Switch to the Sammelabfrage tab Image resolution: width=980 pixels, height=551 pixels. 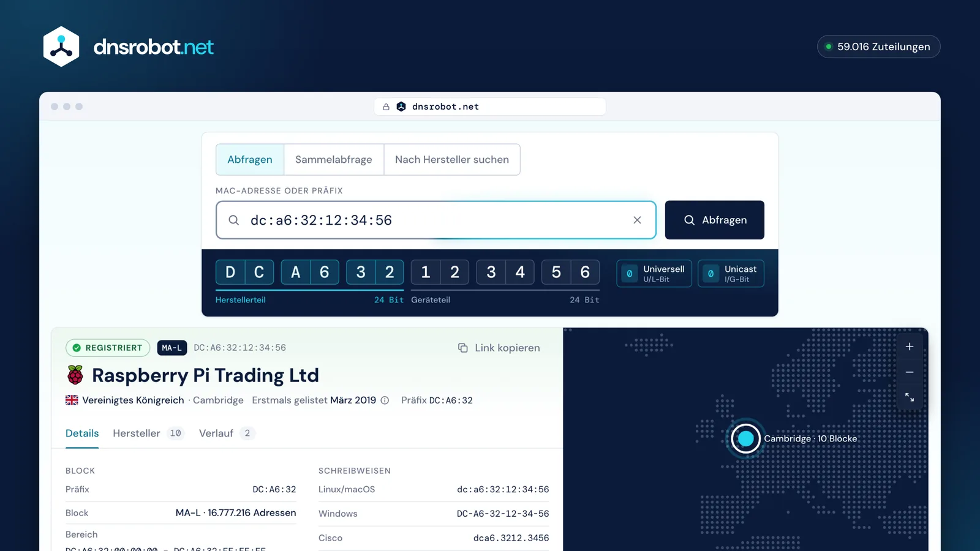(334, 160)
